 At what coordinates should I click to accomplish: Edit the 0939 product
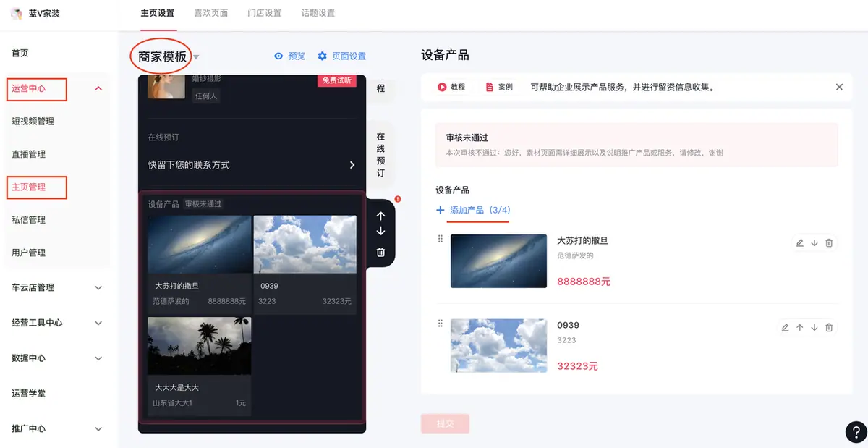pyautogui.click(x=785, y=328)
